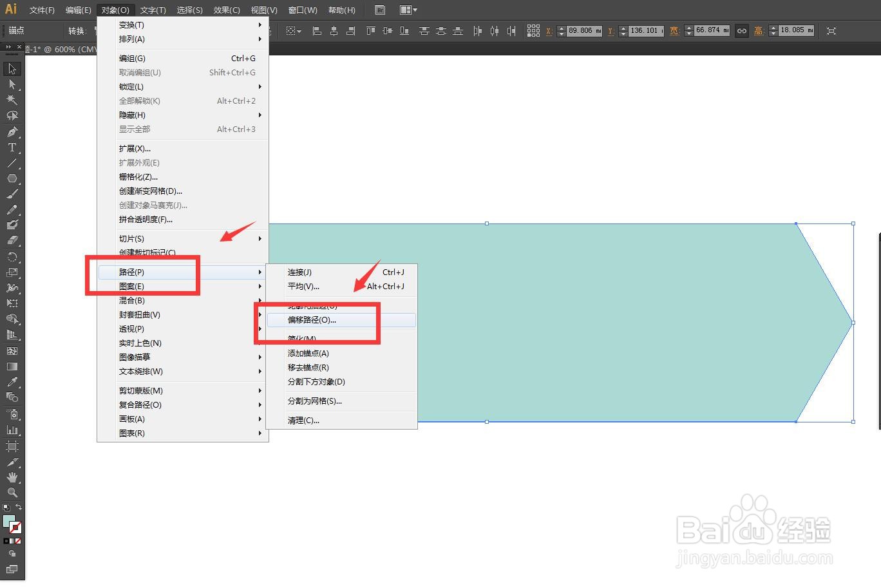Select the Scale tool
Image resolution: width=881 pixels, height=588 pixels.
point(12,272)
